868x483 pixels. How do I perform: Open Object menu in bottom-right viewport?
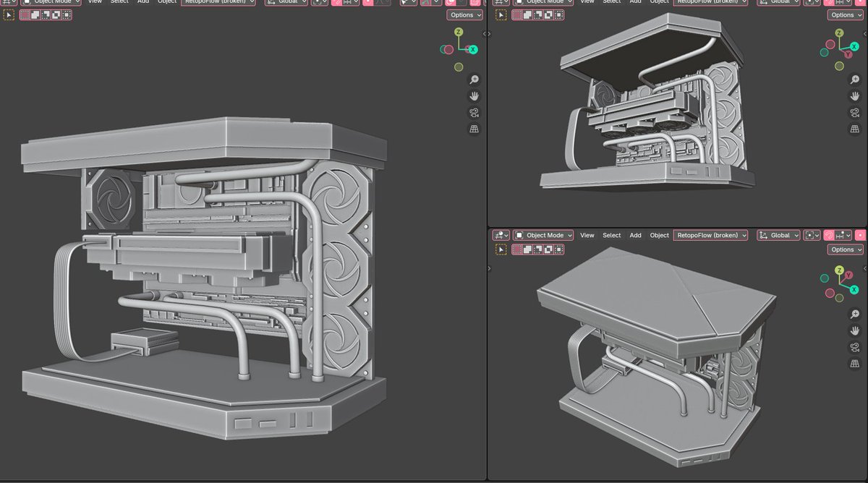660,235
